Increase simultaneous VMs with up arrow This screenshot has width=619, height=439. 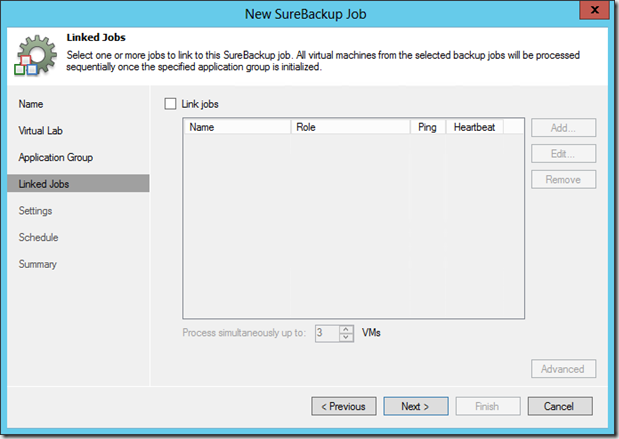[346, 329]
